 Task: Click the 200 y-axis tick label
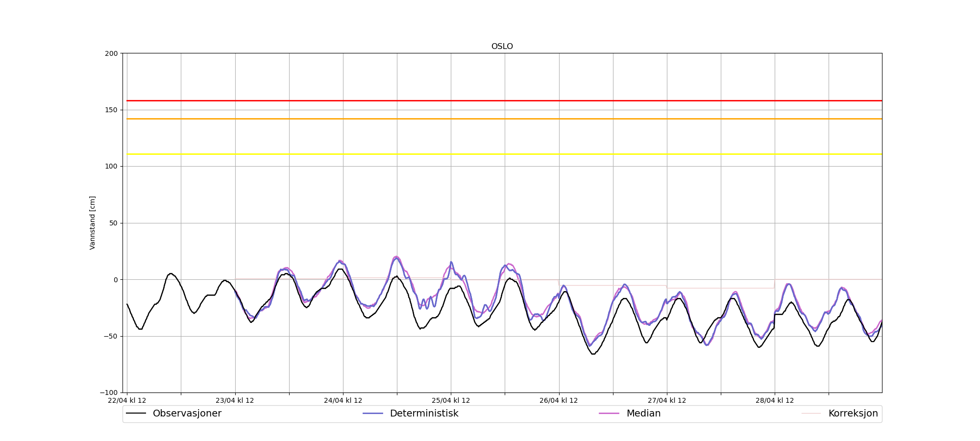click(111, 53)
